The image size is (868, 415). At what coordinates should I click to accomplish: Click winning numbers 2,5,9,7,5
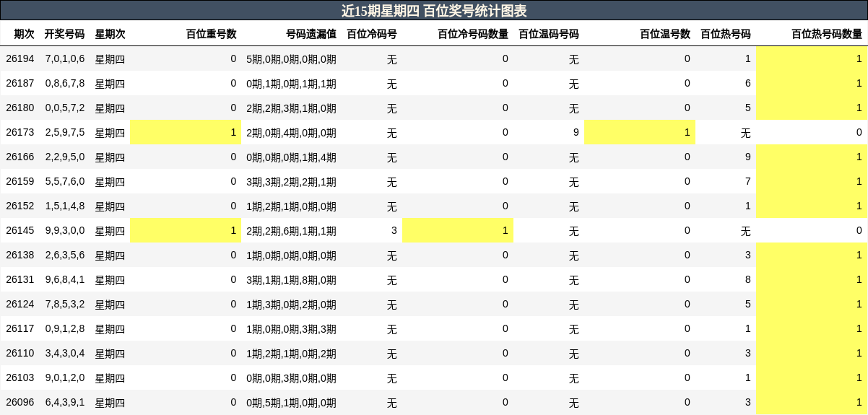point(65,132)
